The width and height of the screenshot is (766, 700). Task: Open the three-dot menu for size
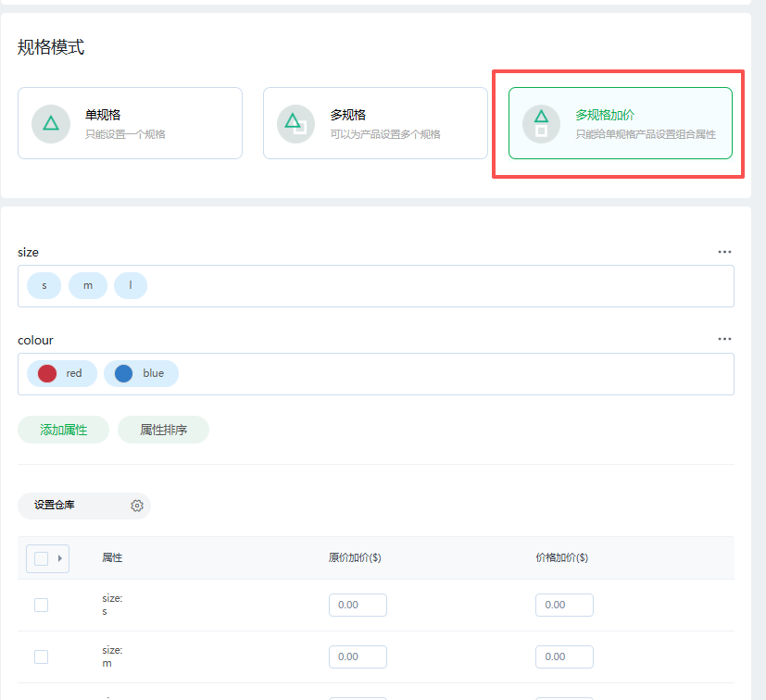tap(724, 252)
